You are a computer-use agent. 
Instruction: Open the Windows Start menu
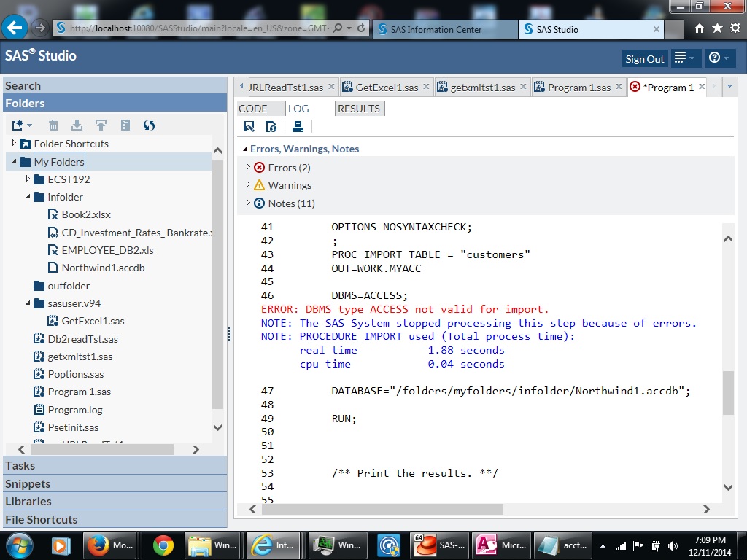pos(19,545)
